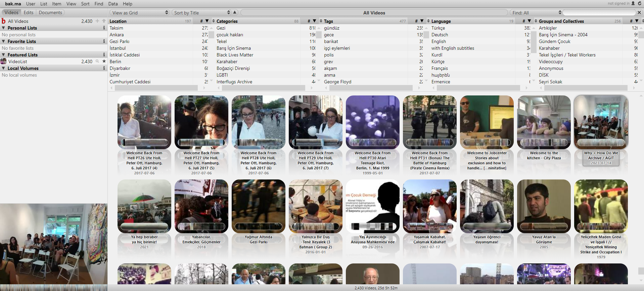
Task: Filter by 'Videoccupy' in Groups and Collectives
Action: [x=588, y=61]
